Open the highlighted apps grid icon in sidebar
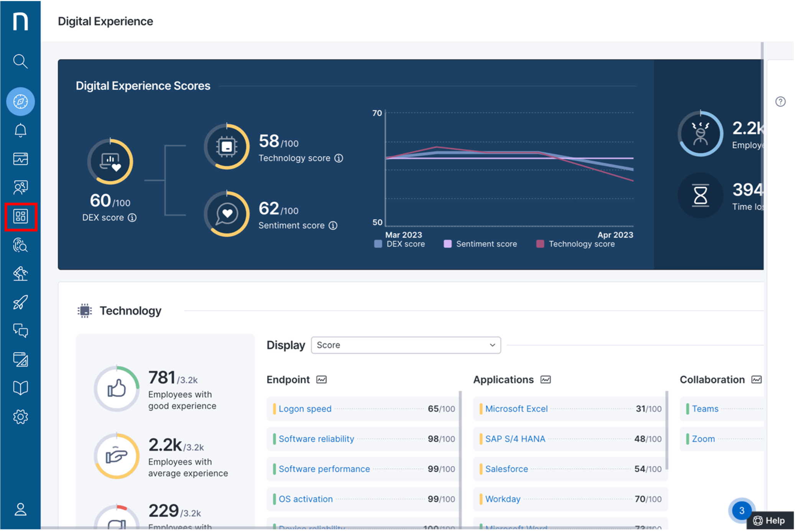 point(20,216)
